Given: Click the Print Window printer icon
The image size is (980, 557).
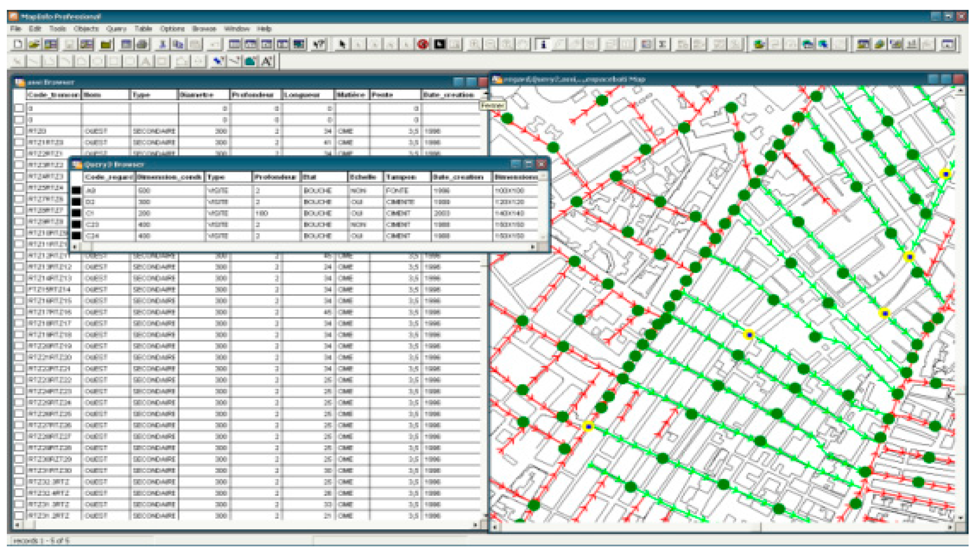Looking at the screenshot, I should coord(142,44).
